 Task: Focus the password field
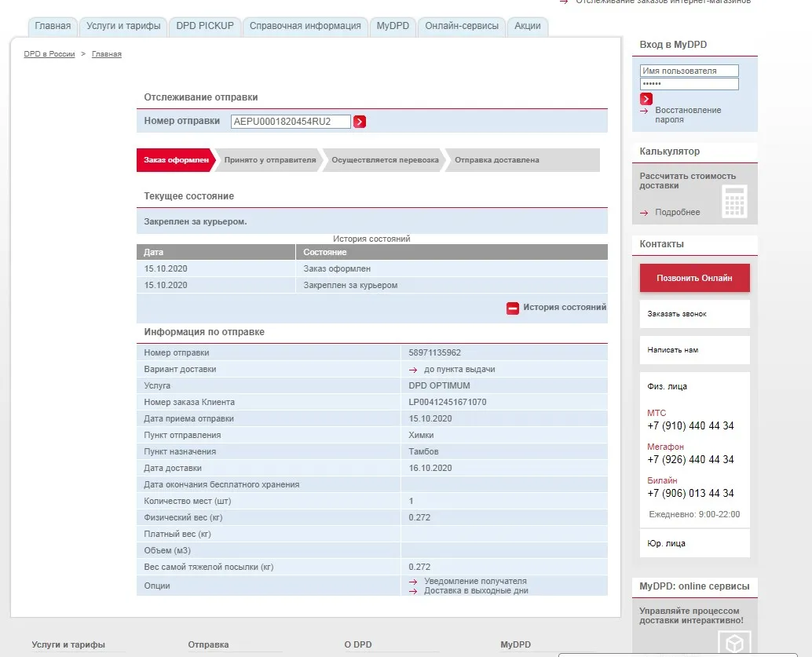[x=689, y=84]
